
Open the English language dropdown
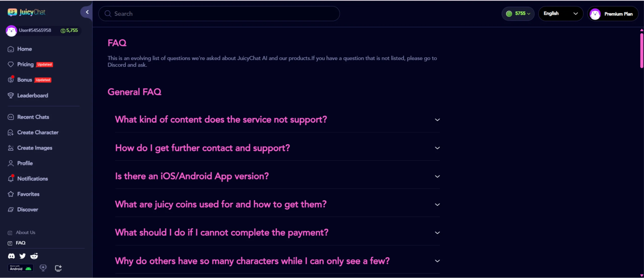tap(560, 14)
